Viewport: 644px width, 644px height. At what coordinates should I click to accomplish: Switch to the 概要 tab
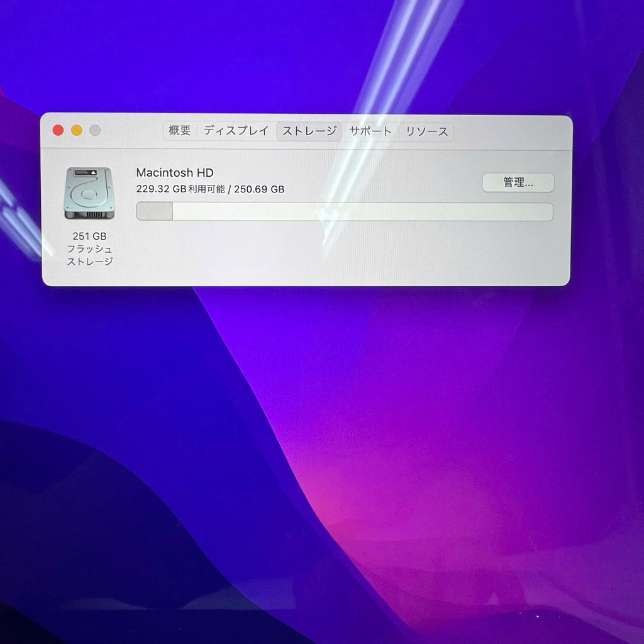[x=180, y=131]
